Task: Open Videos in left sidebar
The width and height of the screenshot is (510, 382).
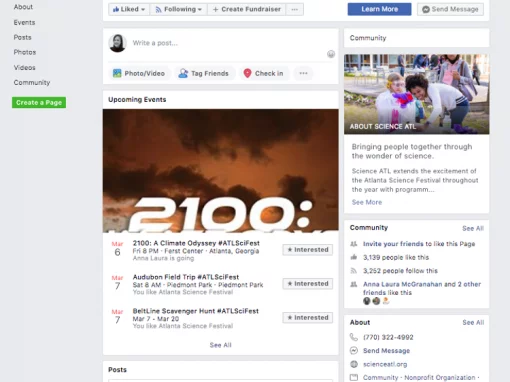Action: 24,67
